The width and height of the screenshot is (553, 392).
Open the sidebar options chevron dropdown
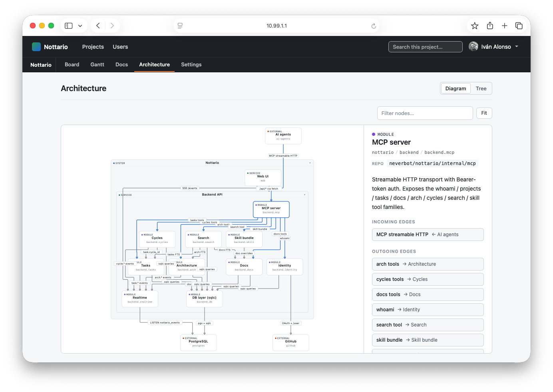point(80,26)
